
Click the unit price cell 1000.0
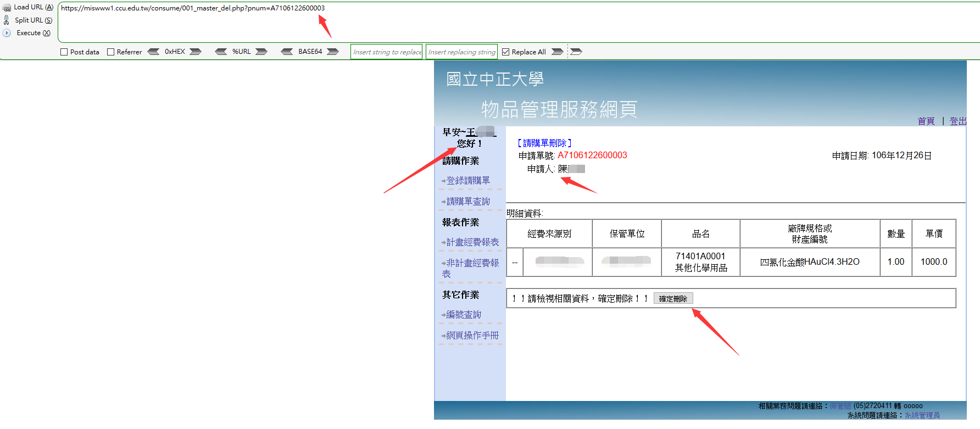(934, 262)
